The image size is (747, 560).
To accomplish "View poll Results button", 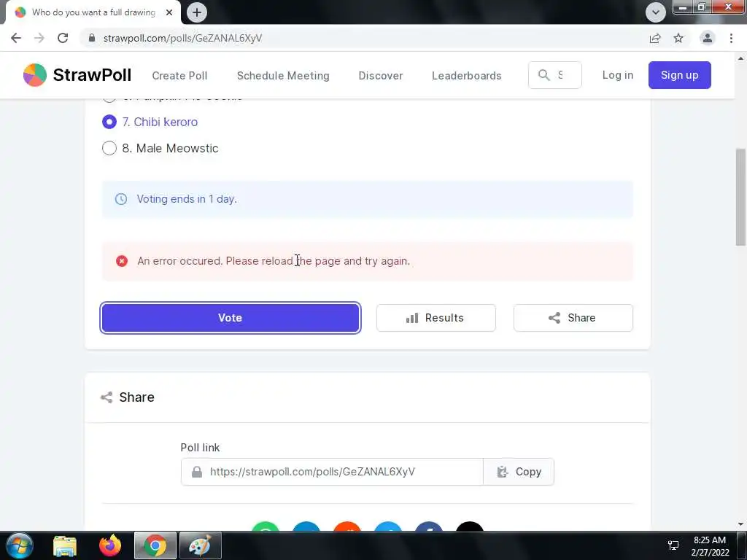I will 436,318.
